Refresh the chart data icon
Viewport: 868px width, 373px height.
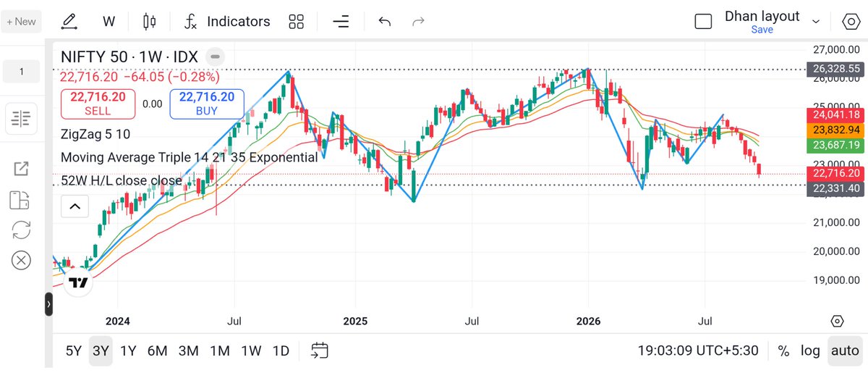coord(21,230)
